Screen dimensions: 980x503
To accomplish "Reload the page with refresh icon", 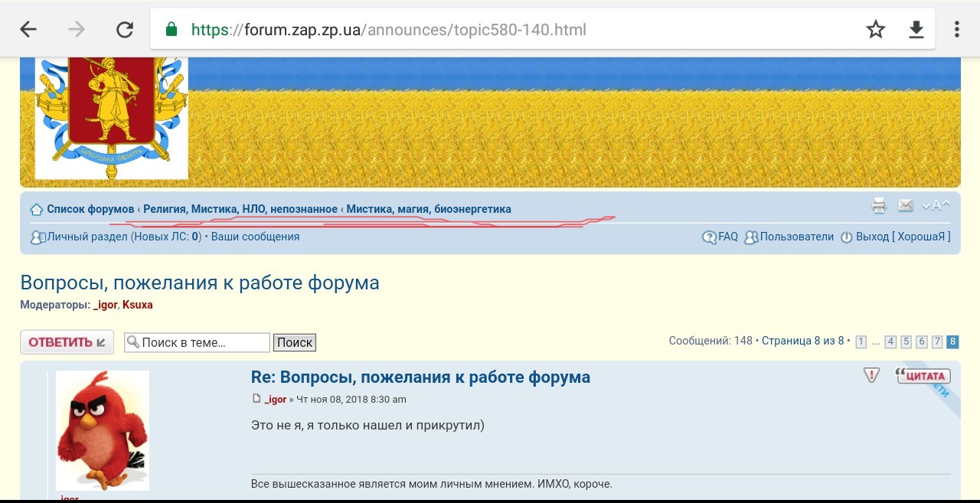I will (x=124, y=30).
